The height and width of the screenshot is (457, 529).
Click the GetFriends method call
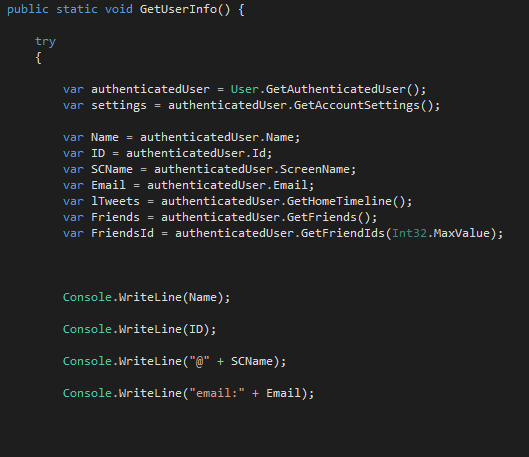(322, 217)
